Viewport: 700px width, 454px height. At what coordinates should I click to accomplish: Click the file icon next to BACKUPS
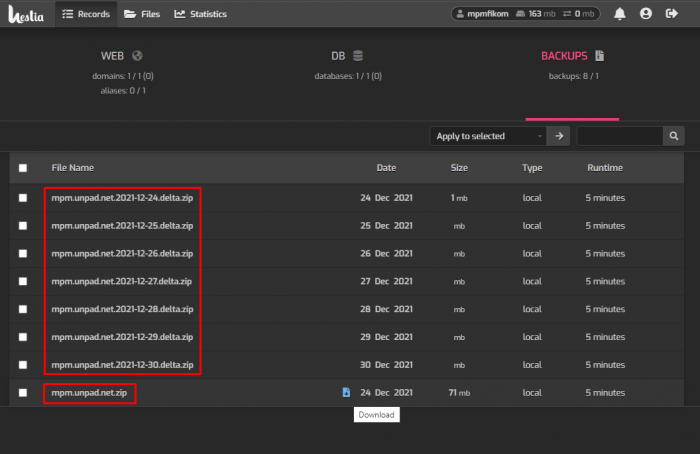click(600, 56)
